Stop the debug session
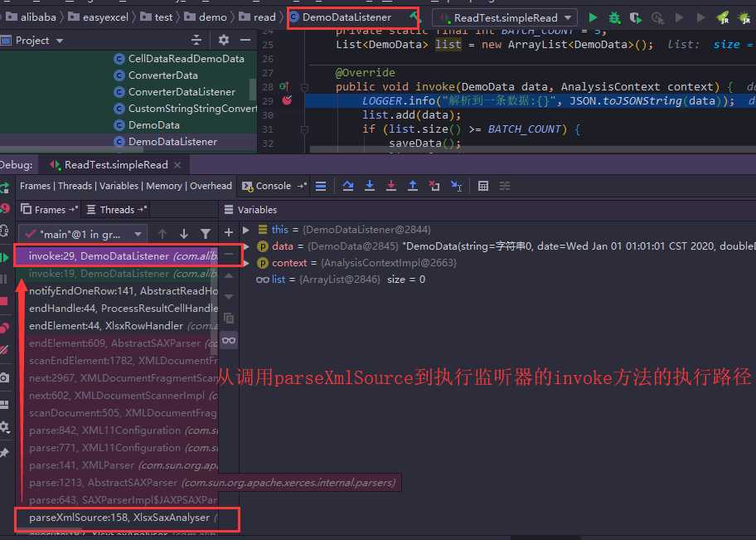This screenshot has height=540, width=756. (x=4, y=301)
